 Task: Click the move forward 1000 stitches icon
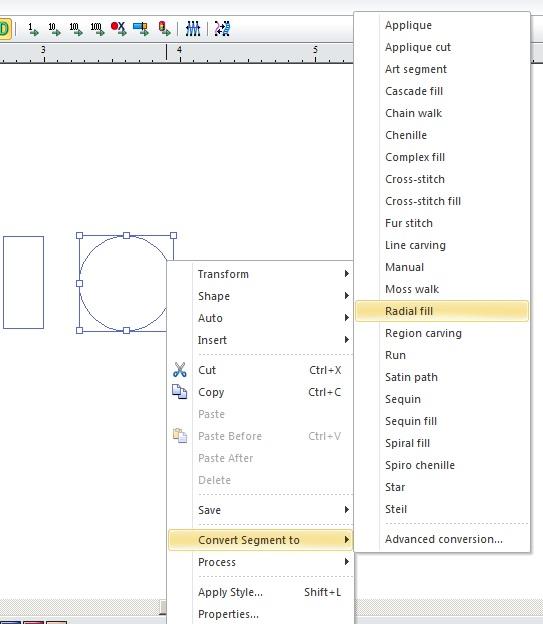(x=97, y=29)
